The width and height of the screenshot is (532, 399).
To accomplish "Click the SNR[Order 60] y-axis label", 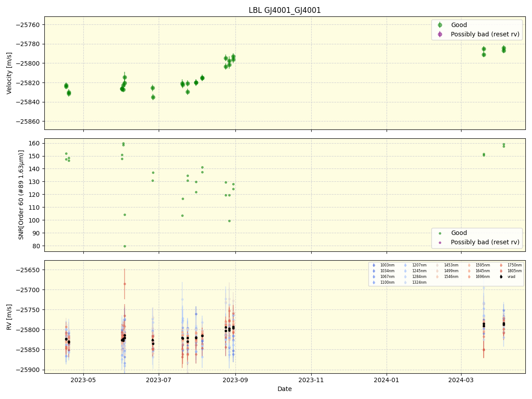I will [21, 195].
